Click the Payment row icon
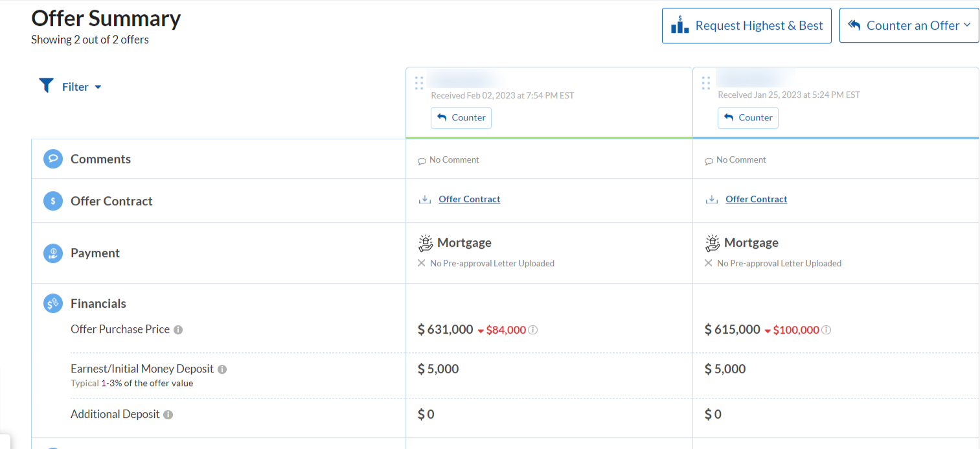Viewport: 980px width, 449px height. [x=53, y=253]
